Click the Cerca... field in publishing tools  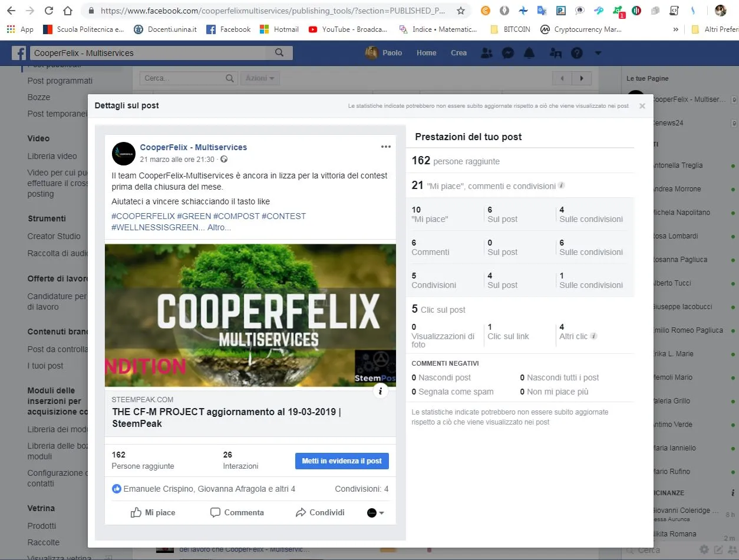[189, 78]
